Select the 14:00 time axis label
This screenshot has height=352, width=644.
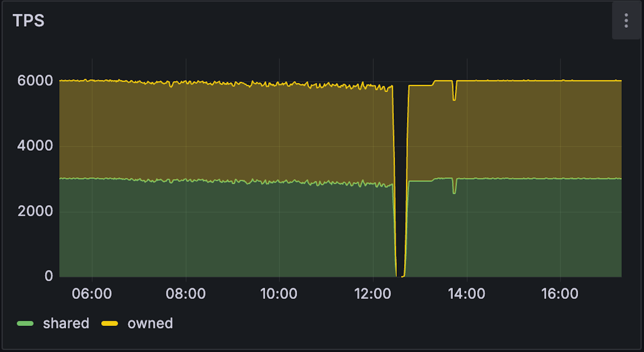[467, 294]
